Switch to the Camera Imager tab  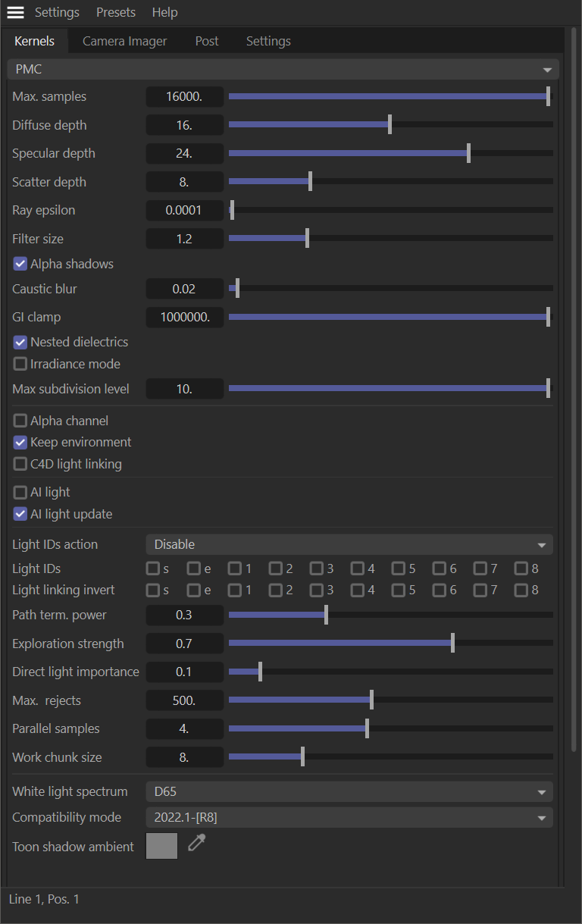124,41
